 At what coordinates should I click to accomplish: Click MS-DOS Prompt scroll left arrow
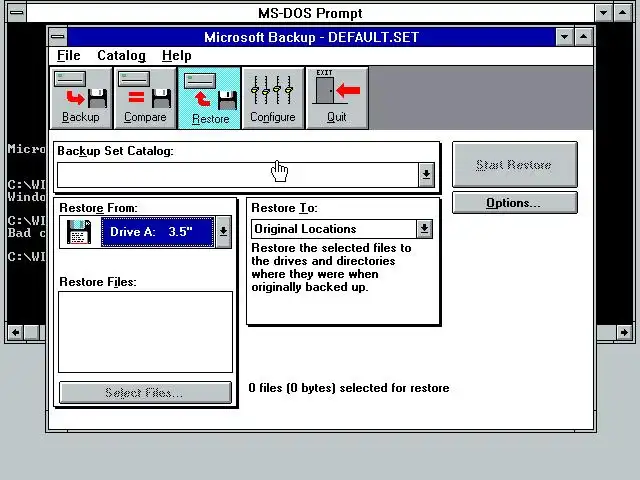click(15, 332)
